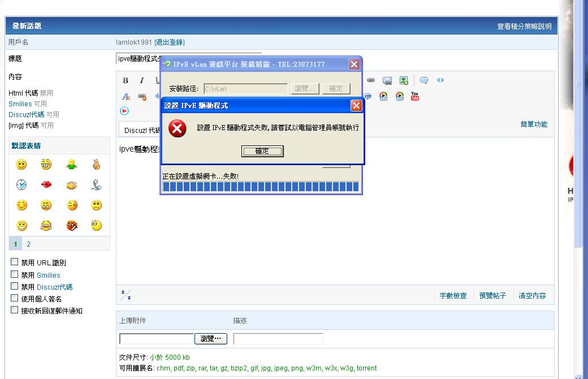Click the greyed 瀏覽... button in the installer window
The height and width of the screenshot is (379, 588).
[305, 89]
